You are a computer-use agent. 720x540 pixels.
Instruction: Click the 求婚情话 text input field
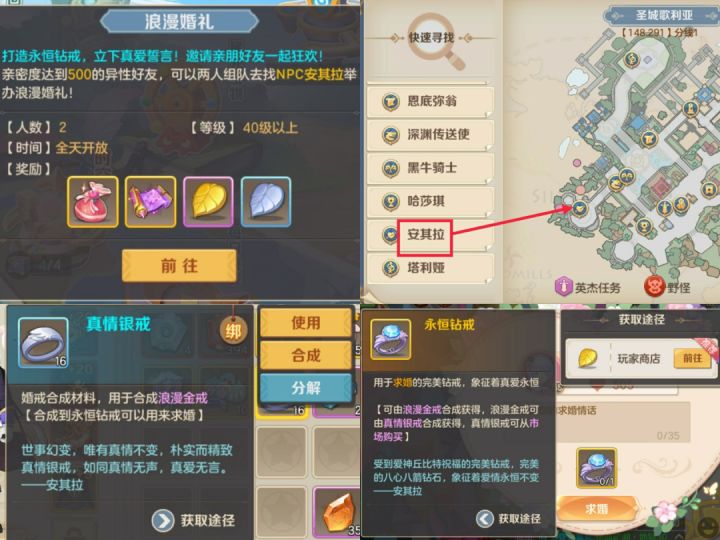(x=623, y=422)
